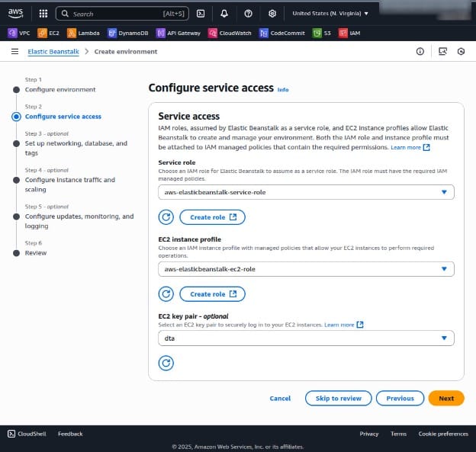Open the services grid menu icon
The image size is (476, 452).
tap(43, 14)
